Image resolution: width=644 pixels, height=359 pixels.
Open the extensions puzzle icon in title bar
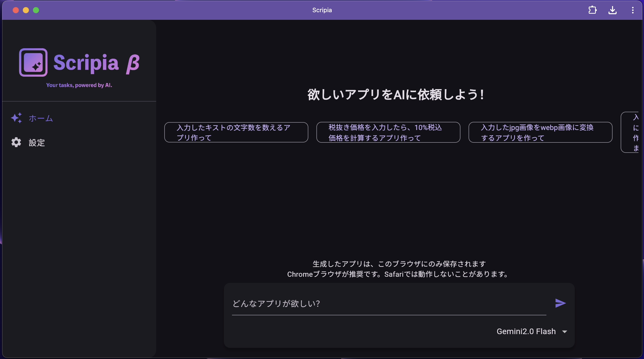pyautogui.click(x=592, y=10)
